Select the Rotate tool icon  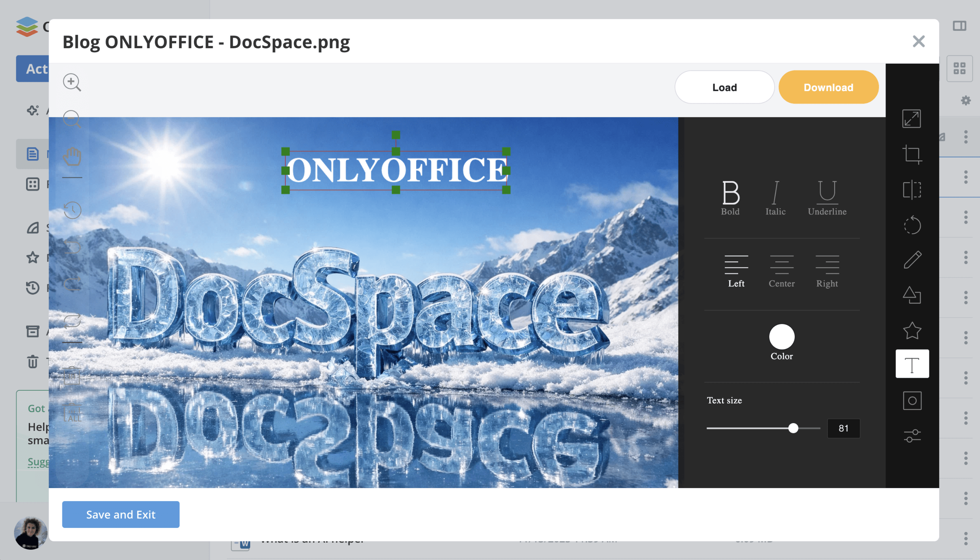pos(912,225)
